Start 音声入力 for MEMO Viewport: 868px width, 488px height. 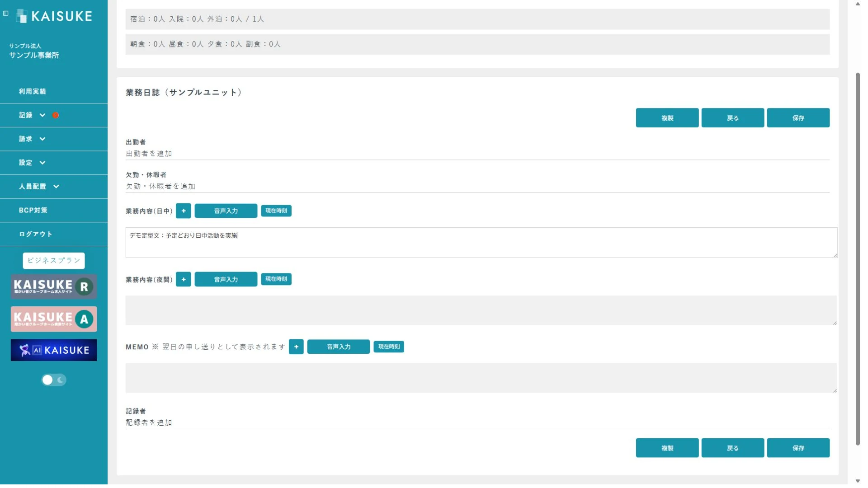(x=339, y=347)
